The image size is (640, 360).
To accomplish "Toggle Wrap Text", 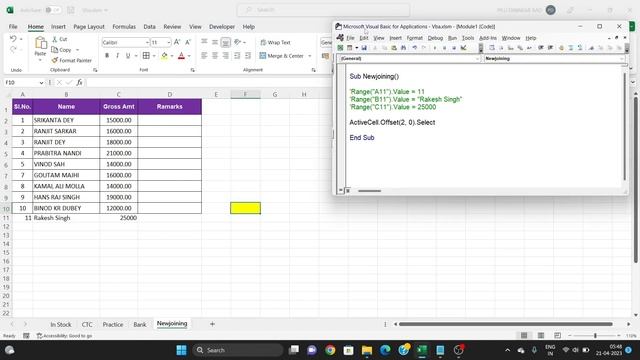I will [275, 42].
